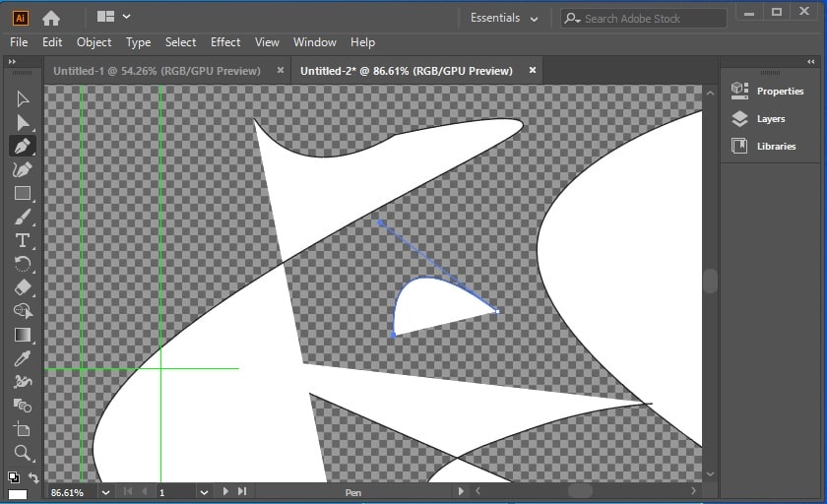Go to the Home screen

click(x=51, y=19)
